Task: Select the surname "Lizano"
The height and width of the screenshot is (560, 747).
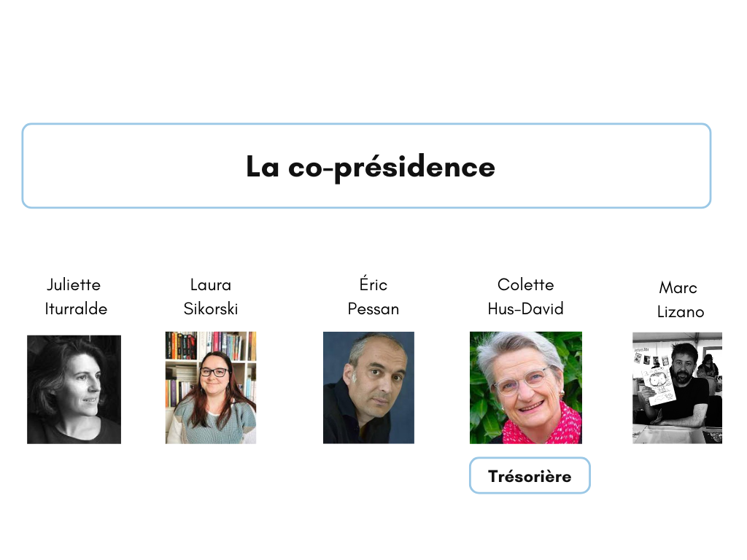Action: point(681,311)
